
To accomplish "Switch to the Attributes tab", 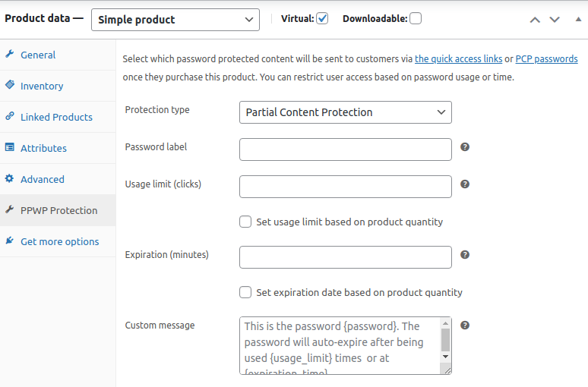I will (x=43, y=148).
